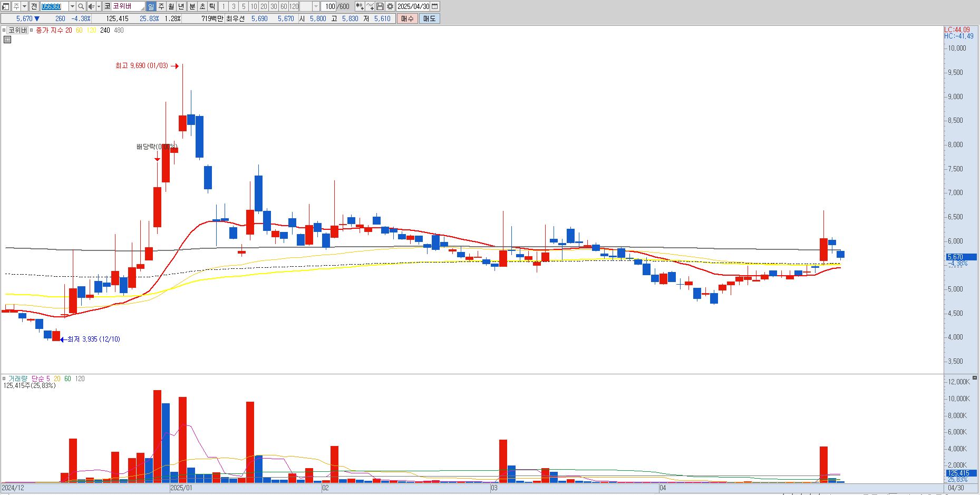Open the date calendar picker
The width and height of the screenshot is (980, 495).
[x=435, y=6]
